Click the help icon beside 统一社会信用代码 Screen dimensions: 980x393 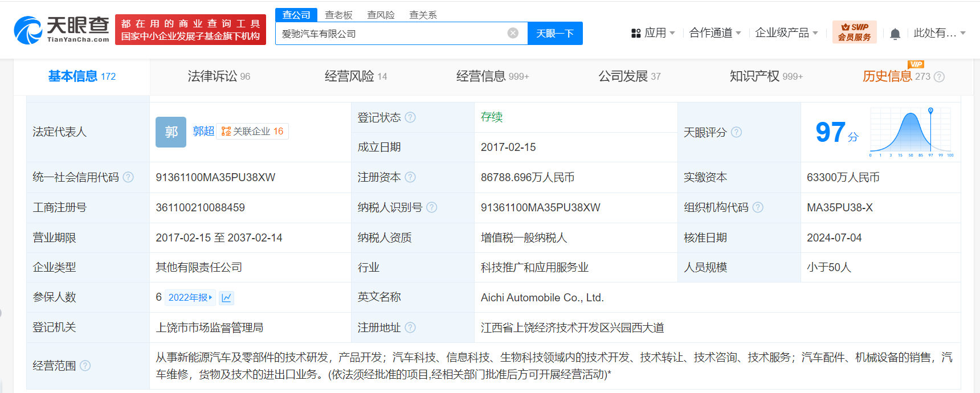pyautogui.click(x=128, y=177)
